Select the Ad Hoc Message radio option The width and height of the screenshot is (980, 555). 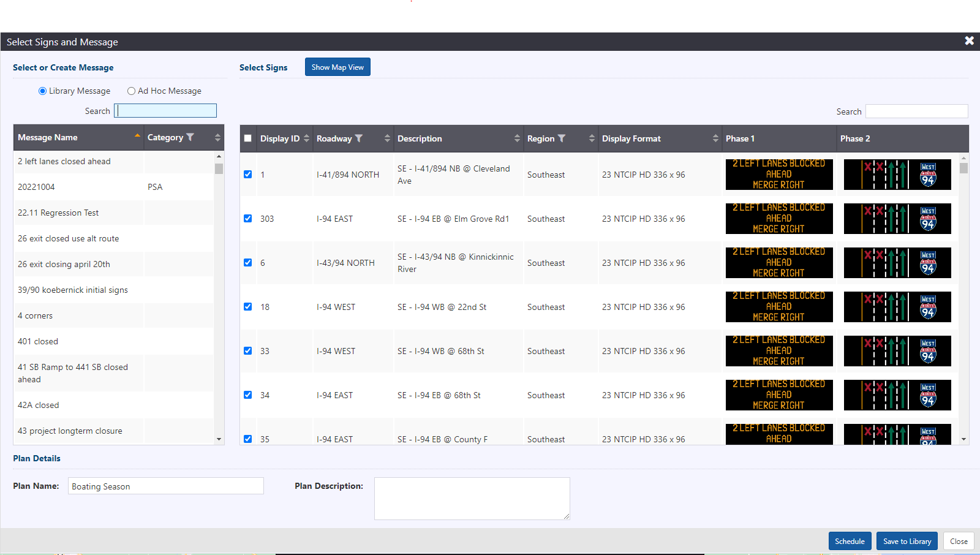[x=131, y=91]
